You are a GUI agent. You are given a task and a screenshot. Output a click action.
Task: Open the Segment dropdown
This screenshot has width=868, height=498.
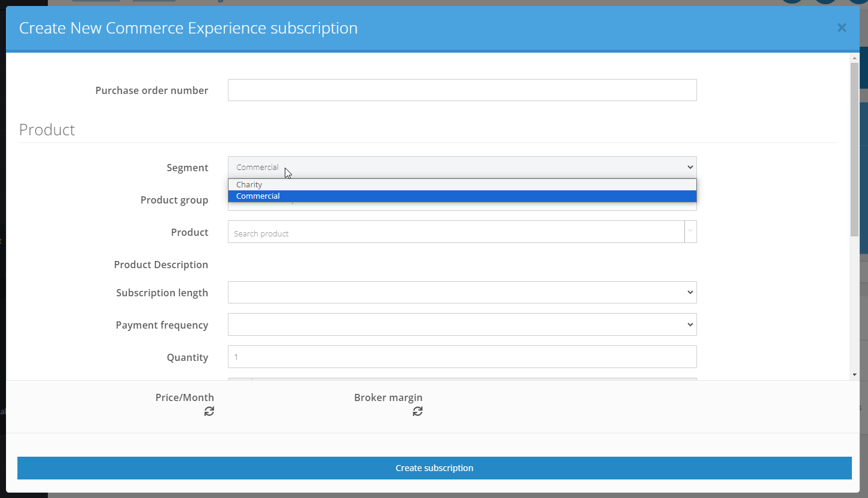pos(462,167)
